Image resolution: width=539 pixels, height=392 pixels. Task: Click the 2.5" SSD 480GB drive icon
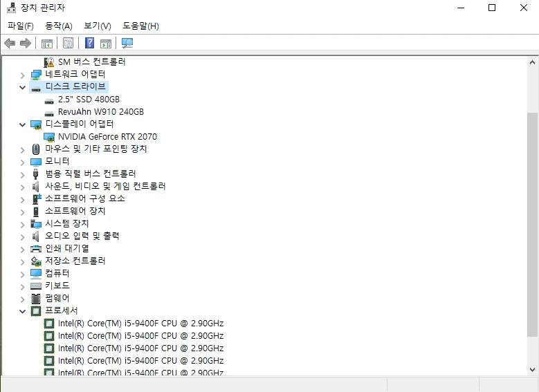pos(49,100)
